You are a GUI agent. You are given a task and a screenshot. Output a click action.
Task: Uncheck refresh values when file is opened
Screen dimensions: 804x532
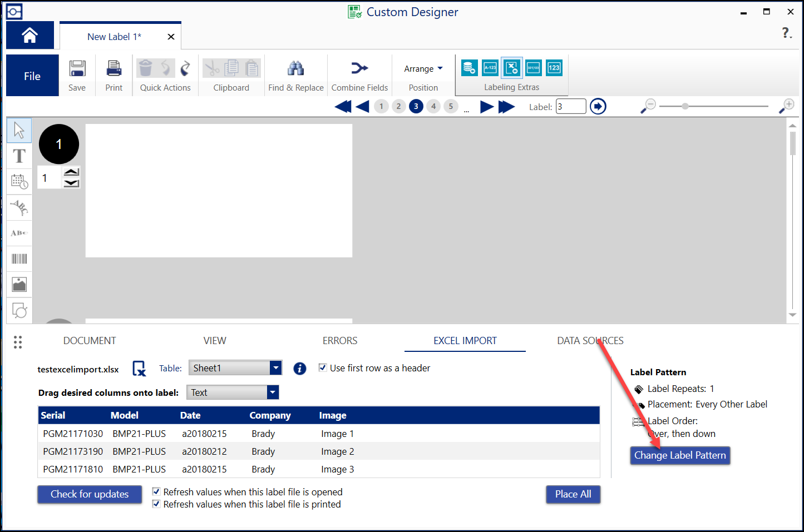tap(156, 492)
